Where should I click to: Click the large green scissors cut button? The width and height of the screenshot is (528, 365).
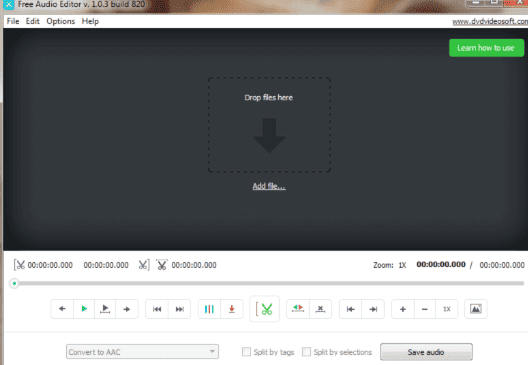[264, 309]
